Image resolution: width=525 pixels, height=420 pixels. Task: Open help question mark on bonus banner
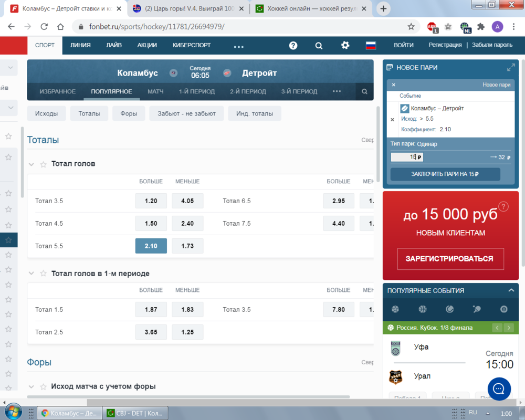coord(503,207)
